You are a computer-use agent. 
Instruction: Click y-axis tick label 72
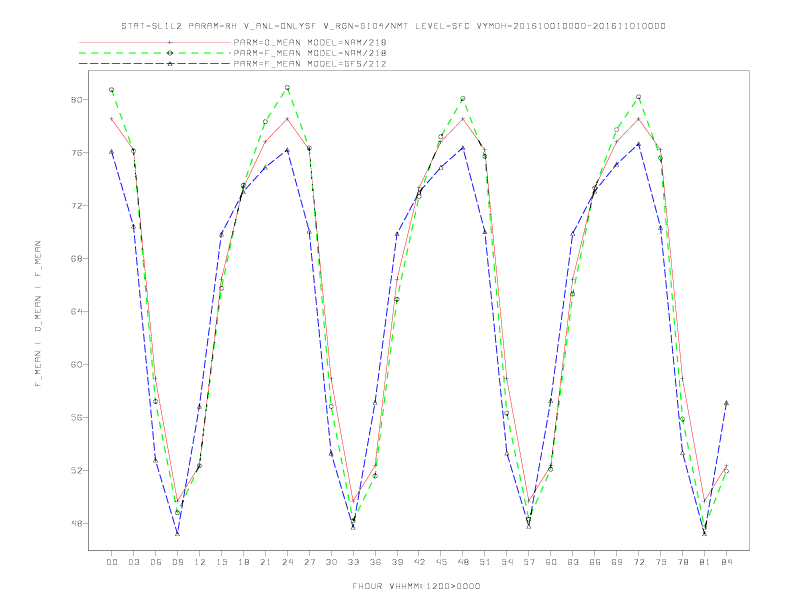[76, 206]
